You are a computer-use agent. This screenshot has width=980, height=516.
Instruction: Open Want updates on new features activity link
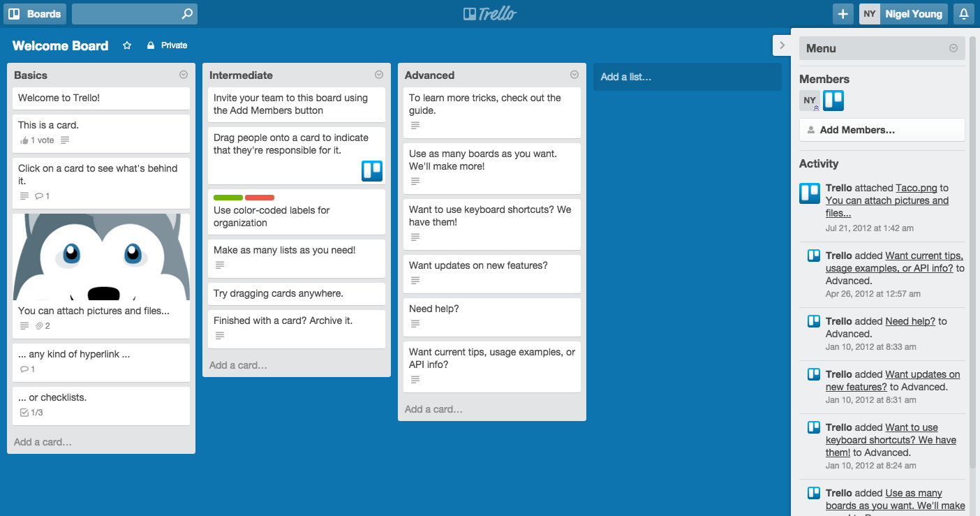coord(893,381)
